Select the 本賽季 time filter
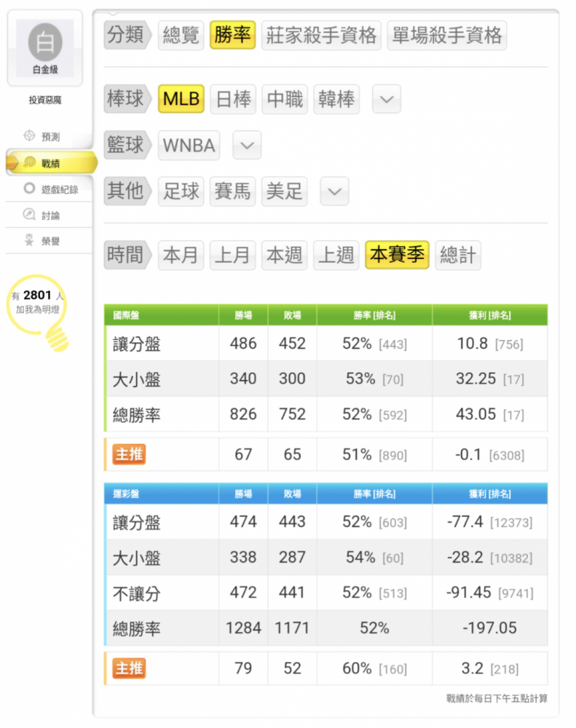Image resolution: width=576 pixels, height=728 pixels. pyautogui.click(x=397, y=254)
